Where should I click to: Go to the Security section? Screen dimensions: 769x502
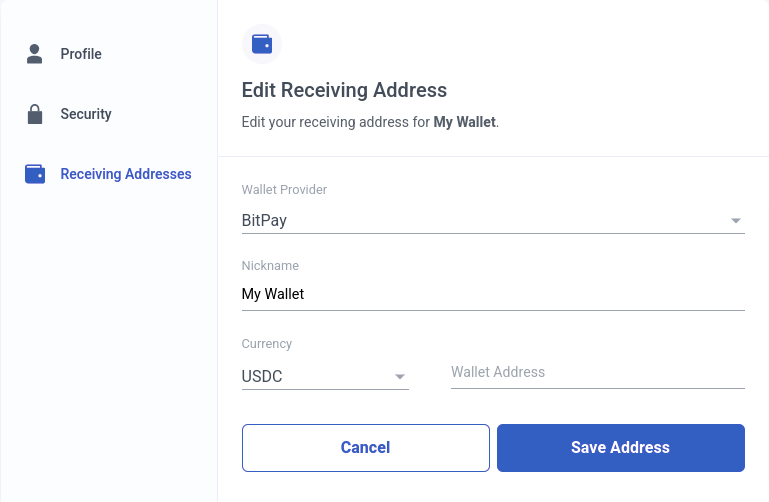(86, 114)
